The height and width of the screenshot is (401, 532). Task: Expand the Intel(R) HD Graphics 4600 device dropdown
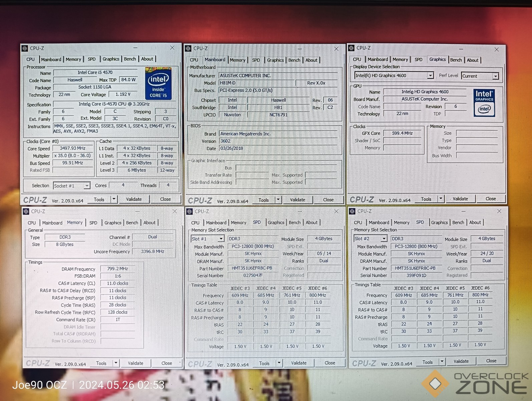(x=430, y=76)
